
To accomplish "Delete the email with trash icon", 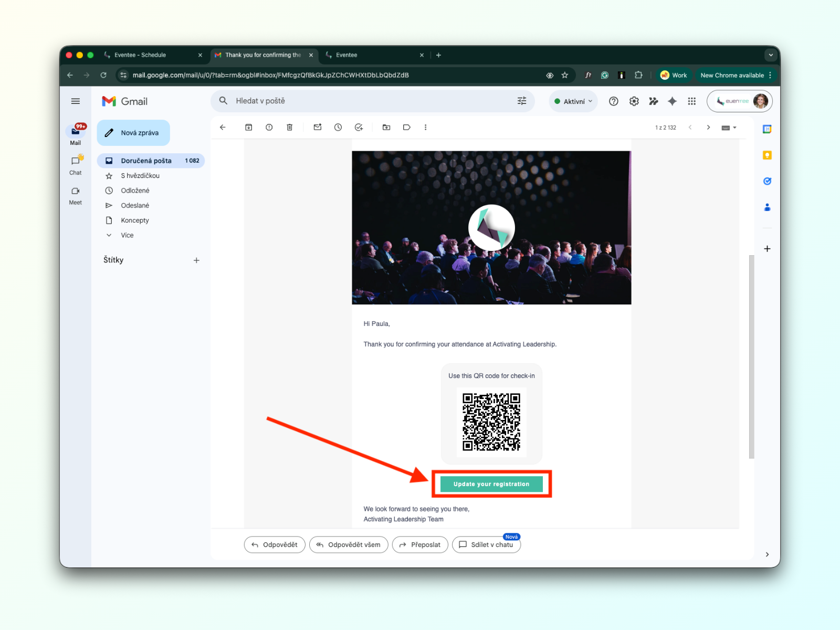I will coord(289,127).
